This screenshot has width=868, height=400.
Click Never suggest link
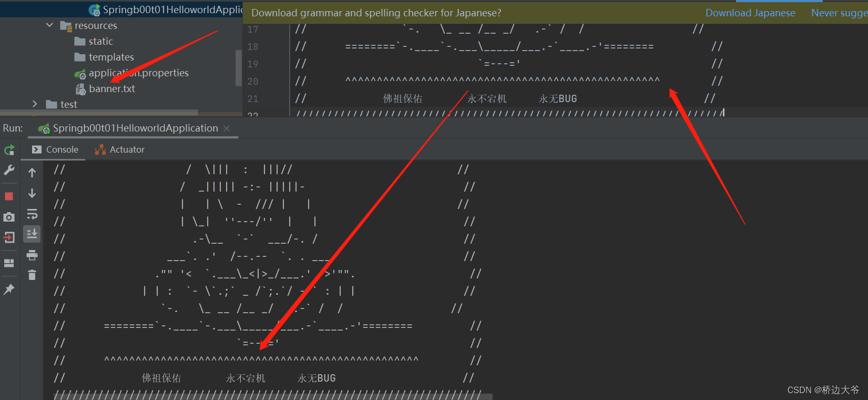(839, 13)
